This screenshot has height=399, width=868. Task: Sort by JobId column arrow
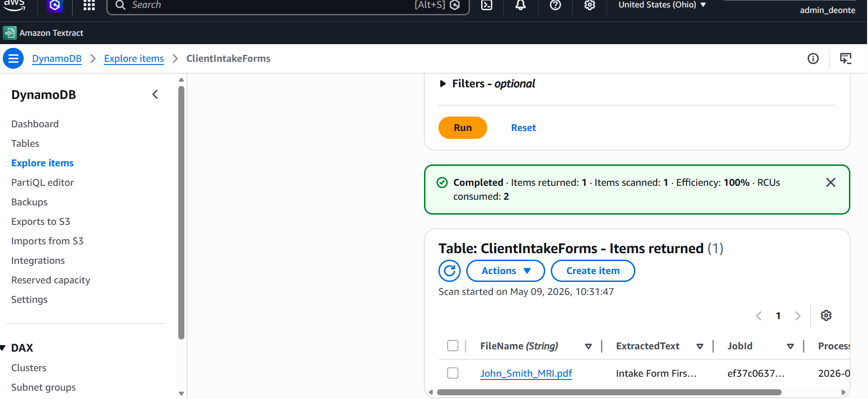790,347
